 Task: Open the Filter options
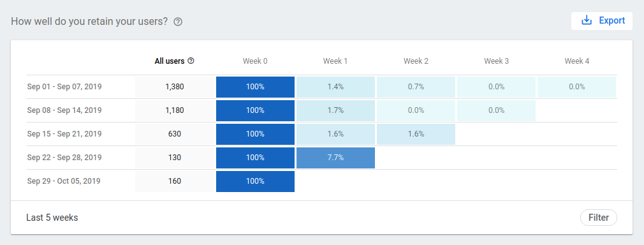coord(599,218)
